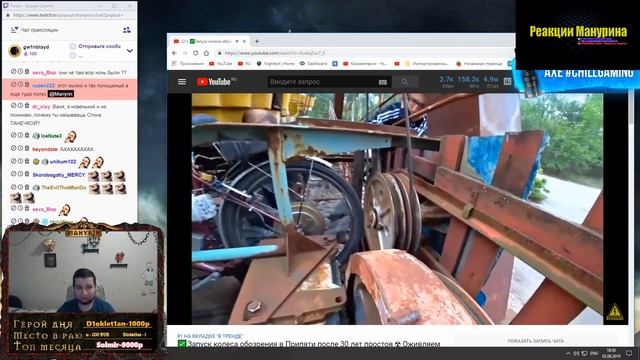640x360 pixels.
Task: Delete Skorobogatiy_MERCY's message via trash icon
Action: [27, 174]
